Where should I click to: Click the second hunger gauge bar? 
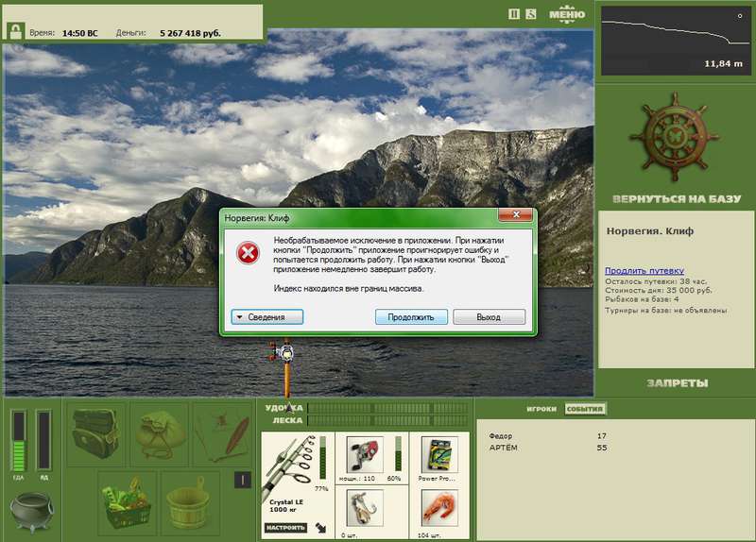point(43,441)
